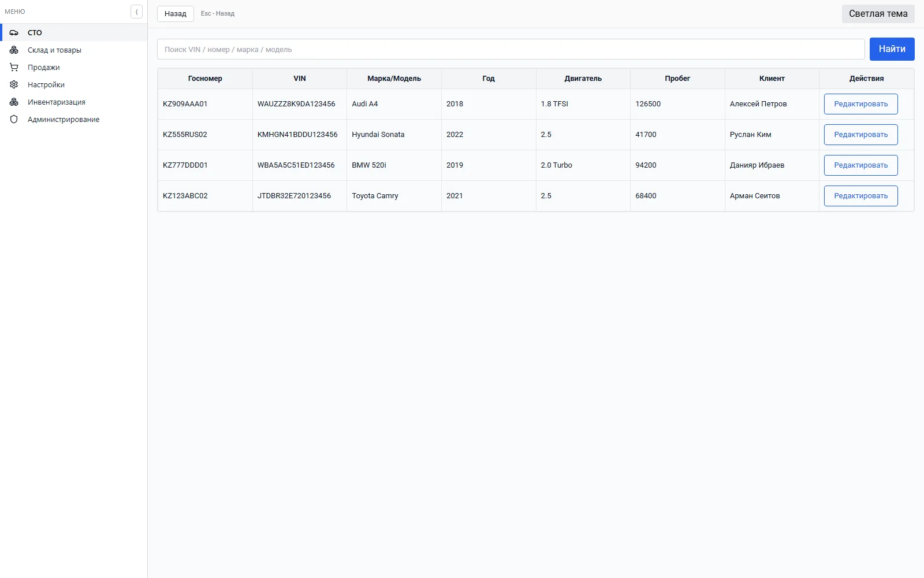This screenshot has width=924, height=578.
Task: Click the Инвентаризация boxes icon
Action: [x=14, y=102]
